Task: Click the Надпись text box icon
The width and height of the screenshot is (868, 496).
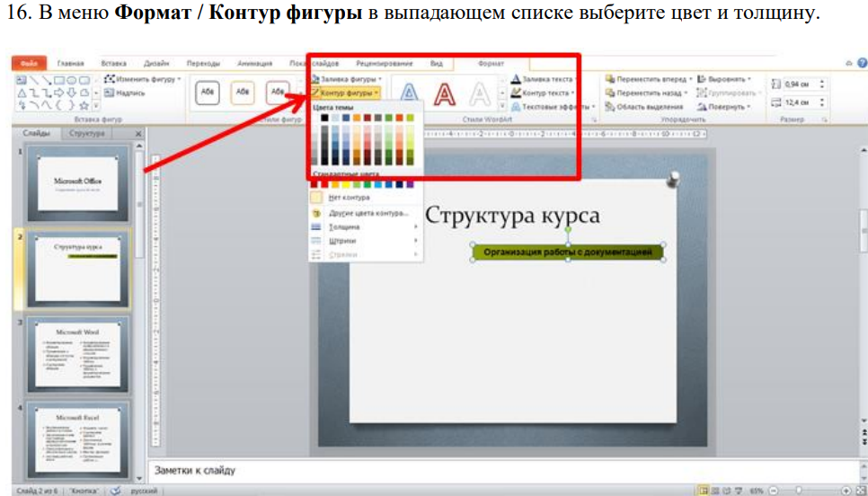Action: [x=109, y=92]
